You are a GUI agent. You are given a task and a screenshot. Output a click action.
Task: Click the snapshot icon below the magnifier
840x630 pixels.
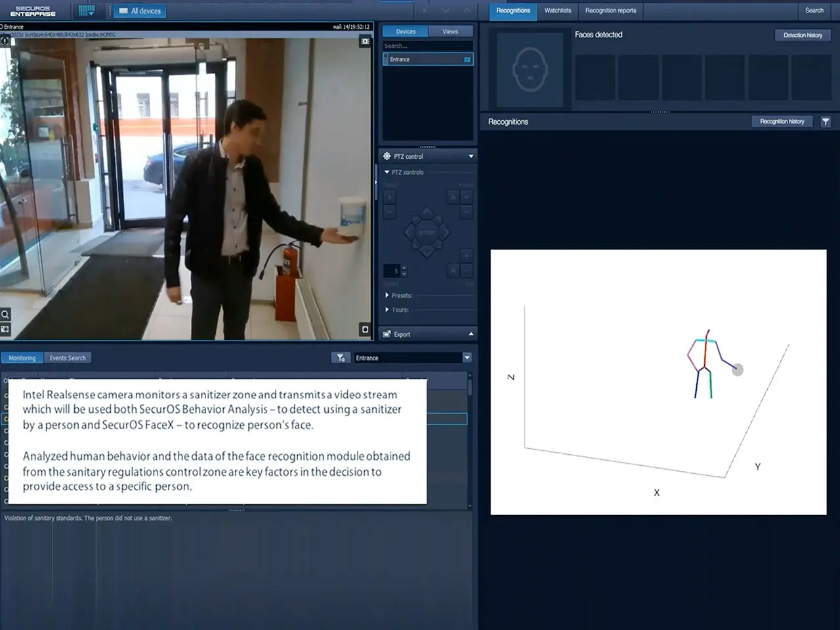click(x=5, y=329)
